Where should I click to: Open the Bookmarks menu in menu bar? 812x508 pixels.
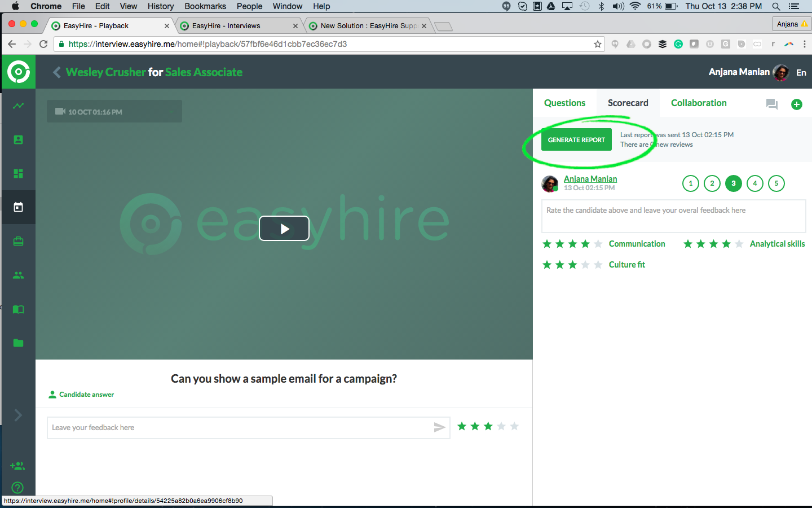click(205, 6)
